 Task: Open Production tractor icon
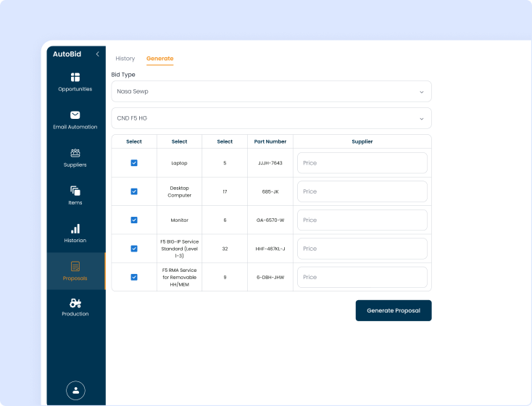(x=75, y=303)
